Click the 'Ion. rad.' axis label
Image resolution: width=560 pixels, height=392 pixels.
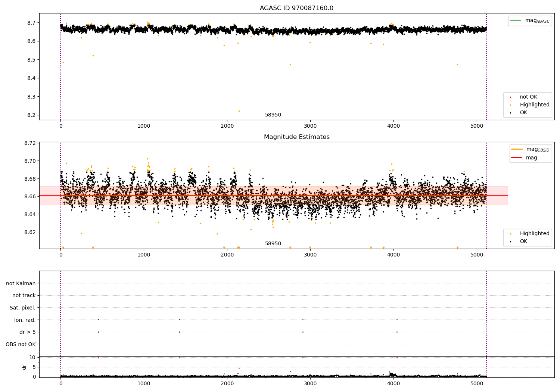25,320
